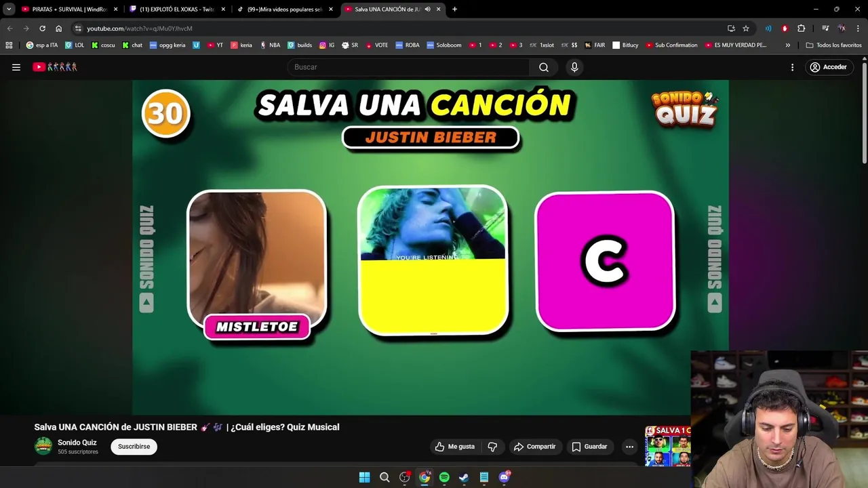Viewport: 868px width, 488px height.
Task: Open the NBA bookmark
Action: pos(270,45)
